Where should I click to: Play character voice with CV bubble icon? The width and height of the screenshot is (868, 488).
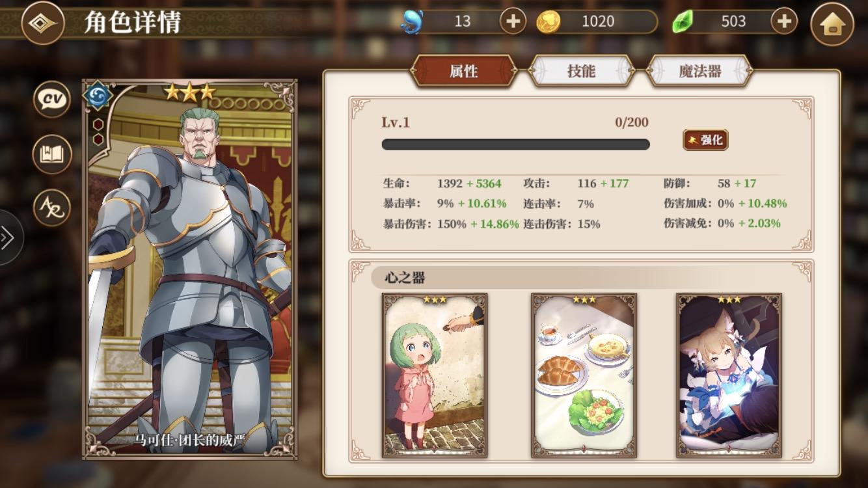tap(52, 100)
